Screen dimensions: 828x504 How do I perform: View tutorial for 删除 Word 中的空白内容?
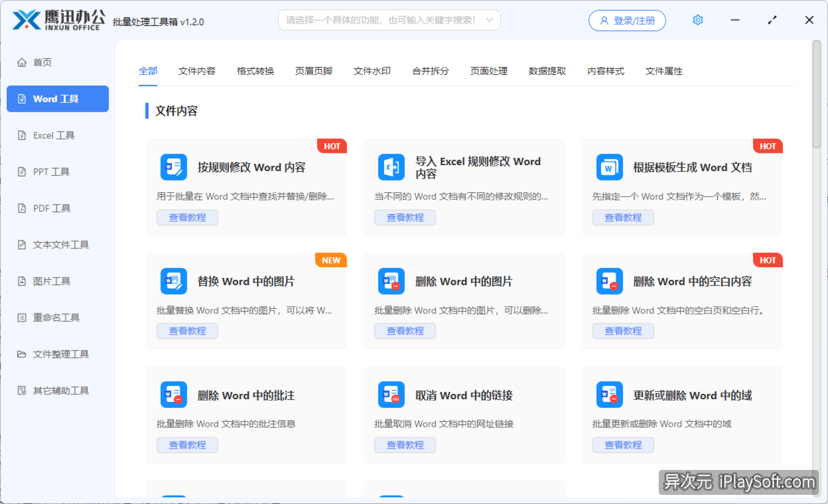623,331
